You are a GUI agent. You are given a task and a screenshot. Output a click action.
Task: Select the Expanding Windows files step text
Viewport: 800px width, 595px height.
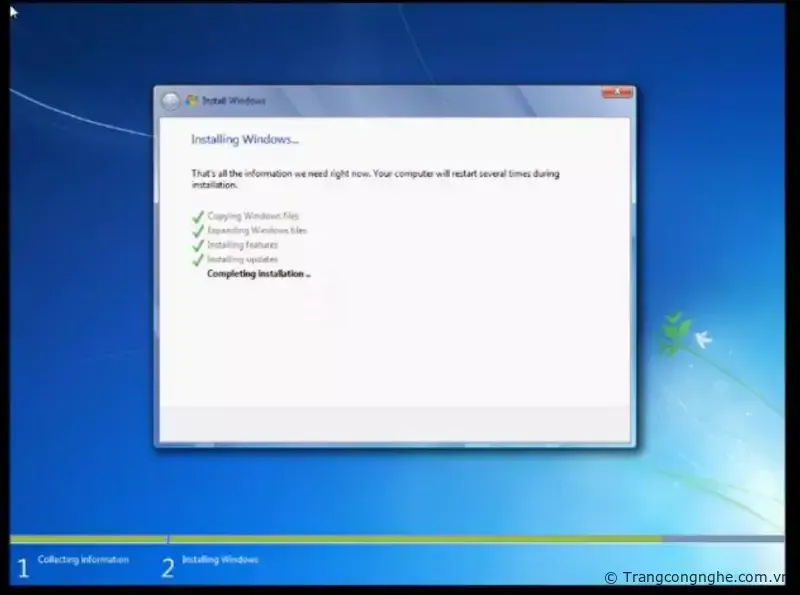tap(258, 230)
